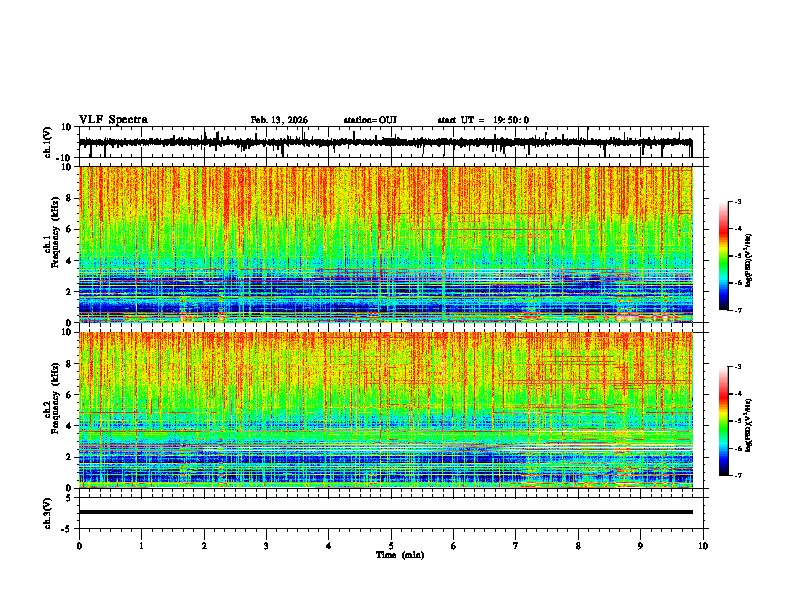This screenshot has height=612, width=792.
Task: Select the date text "Feb. 13, 2026"
Action: click(x=279, y=120)
